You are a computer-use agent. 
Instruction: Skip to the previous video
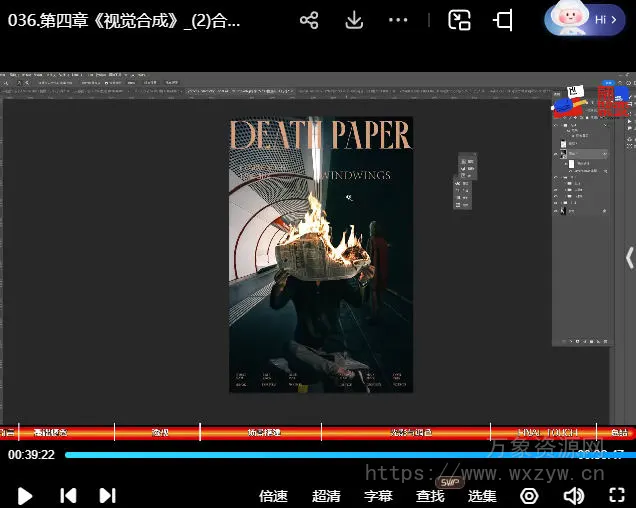pyautogui.click(x=68, y=495)
